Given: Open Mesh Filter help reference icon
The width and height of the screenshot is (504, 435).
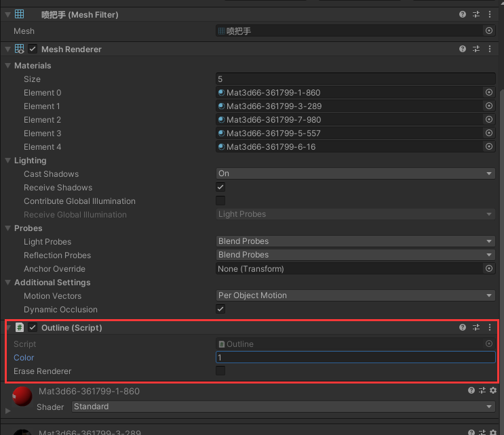Looking at the screenshot, I should coord(462,14).
